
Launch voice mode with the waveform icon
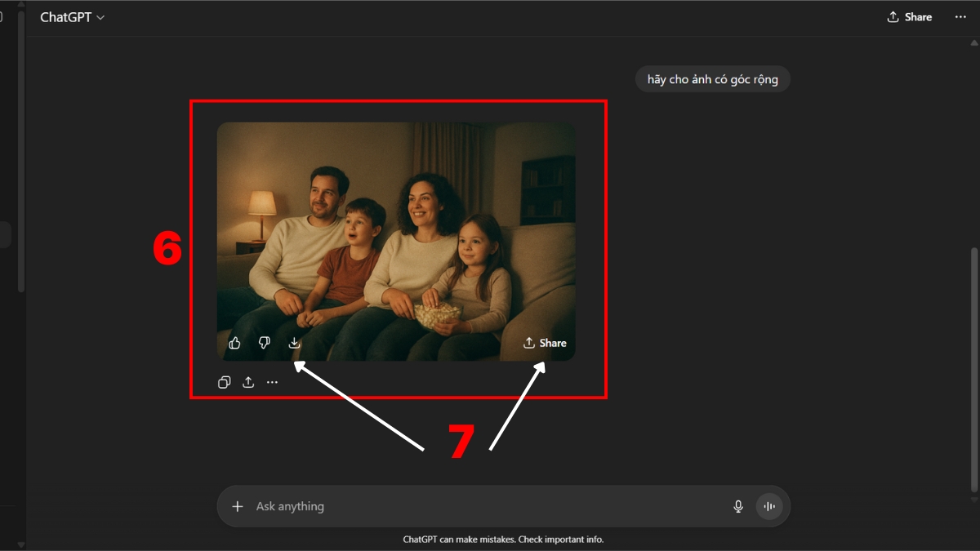768,506
